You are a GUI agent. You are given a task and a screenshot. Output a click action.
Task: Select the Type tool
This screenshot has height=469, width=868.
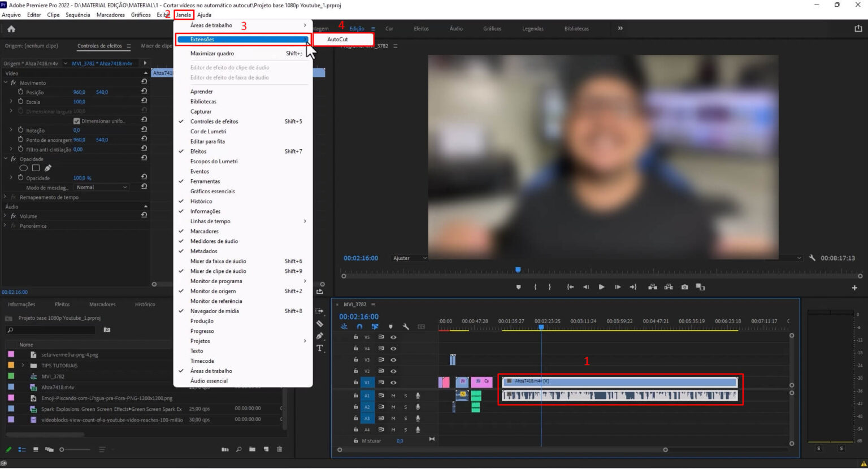click(320, 348)
